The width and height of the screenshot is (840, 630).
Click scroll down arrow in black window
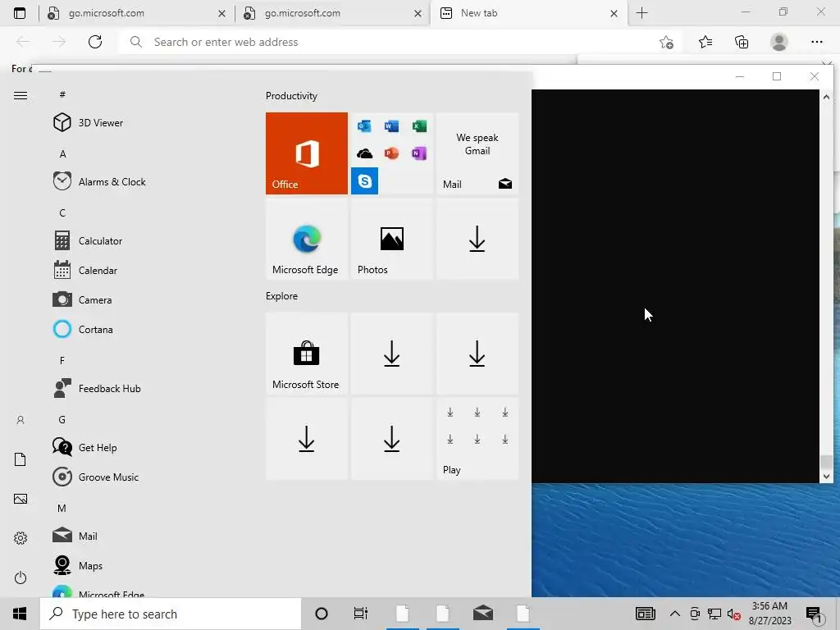pyautogui.click(x=826, y=476)
